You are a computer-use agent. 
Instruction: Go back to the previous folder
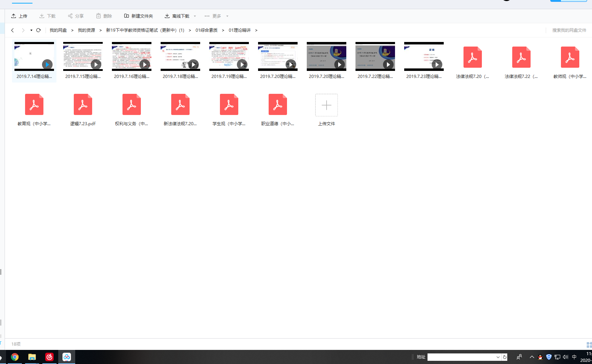[x=13, y=30]
